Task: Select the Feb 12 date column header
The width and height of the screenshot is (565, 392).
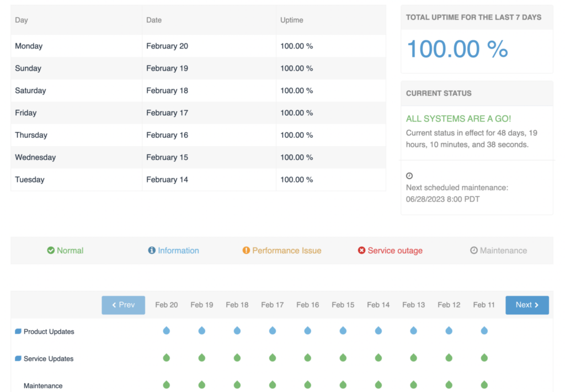Action: point(449,304)
